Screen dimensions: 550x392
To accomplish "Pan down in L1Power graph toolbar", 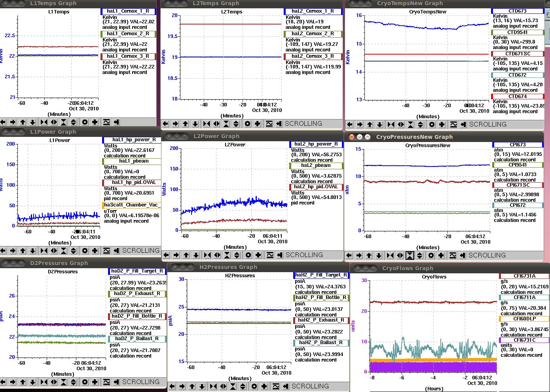I will point(32,251).
